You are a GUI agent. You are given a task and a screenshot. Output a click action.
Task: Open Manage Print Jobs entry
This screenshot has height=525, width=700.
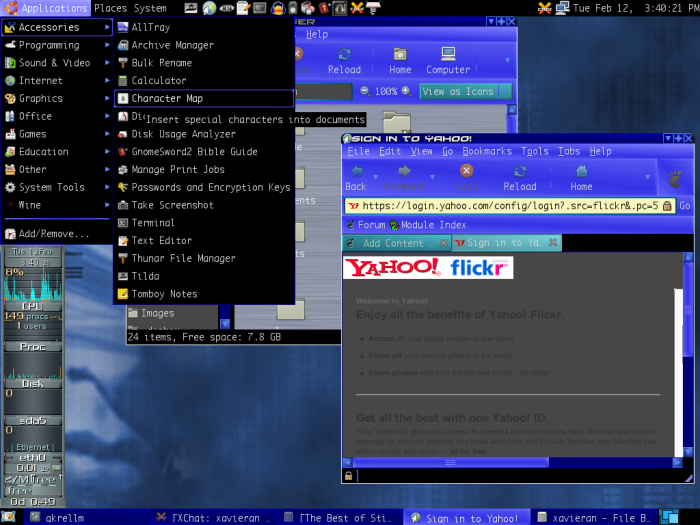[x=204, y=169]
